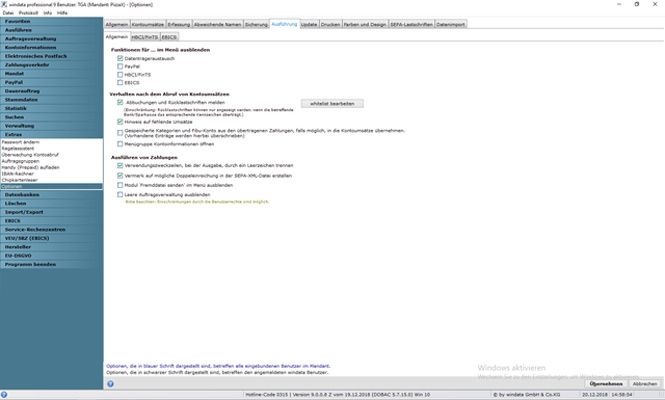Click the help icon in the status bar
Screen dimensions: 665x400
click(x=4, y=395)
